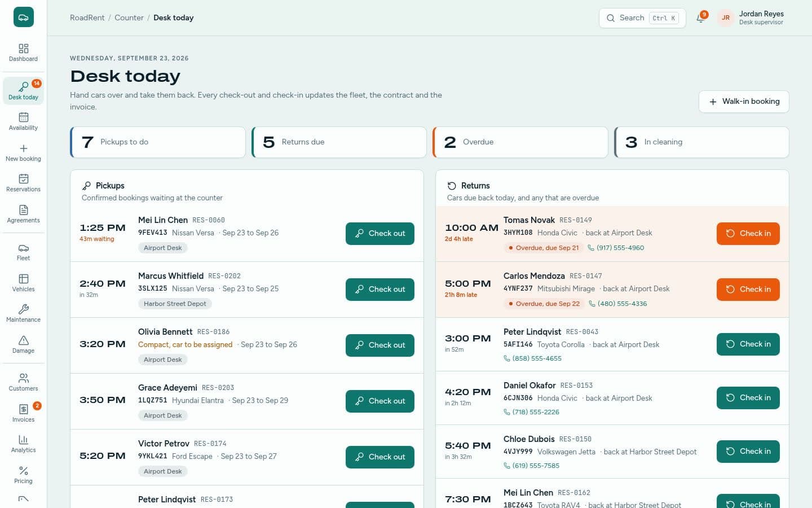Screen dimensions: 812x508
Task: Click the Walk-in booking button
Action: coord(744,102)
